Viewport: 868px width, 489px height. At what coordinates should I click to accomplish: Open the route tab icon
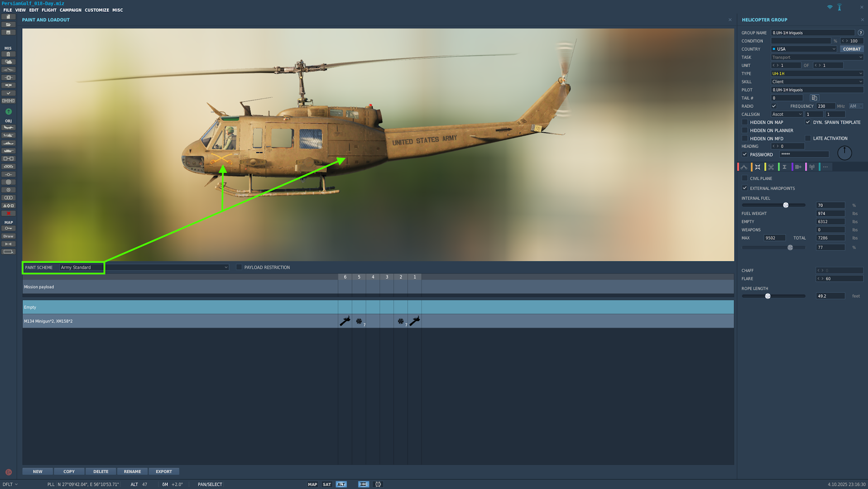point(744,167)
